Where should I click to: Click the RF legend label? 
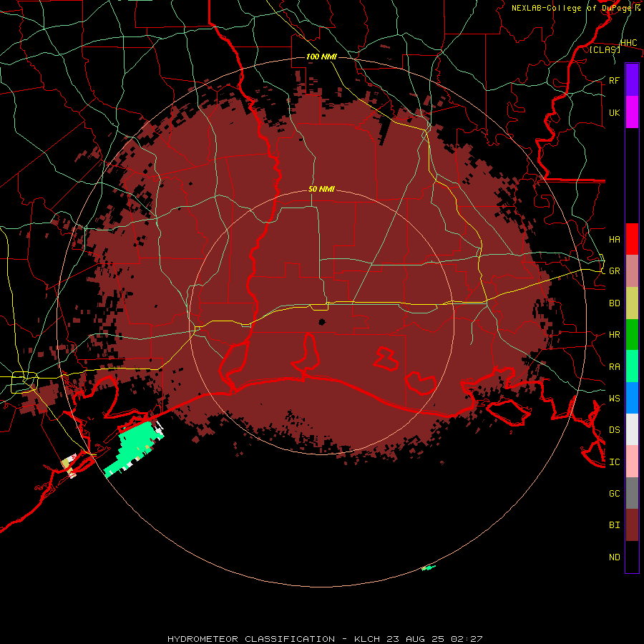click(615, 80)
